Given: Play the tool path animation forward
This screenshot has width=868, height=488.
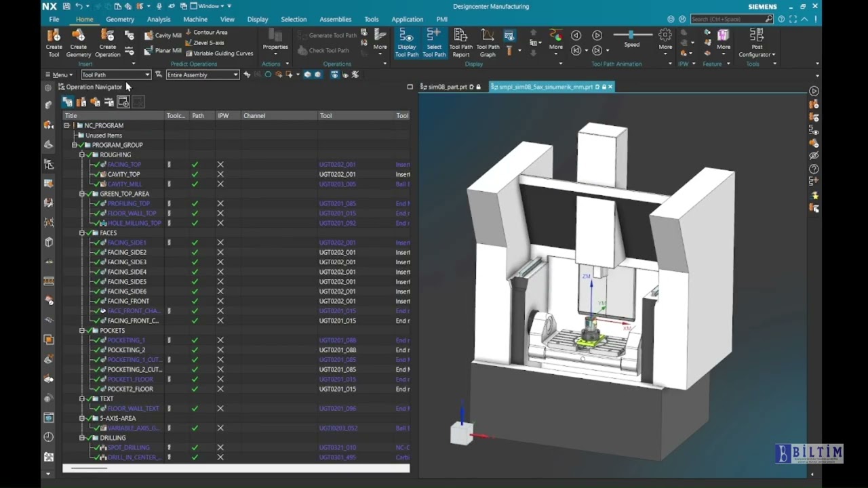Looking at the screenshot, I should pos(597,35).
